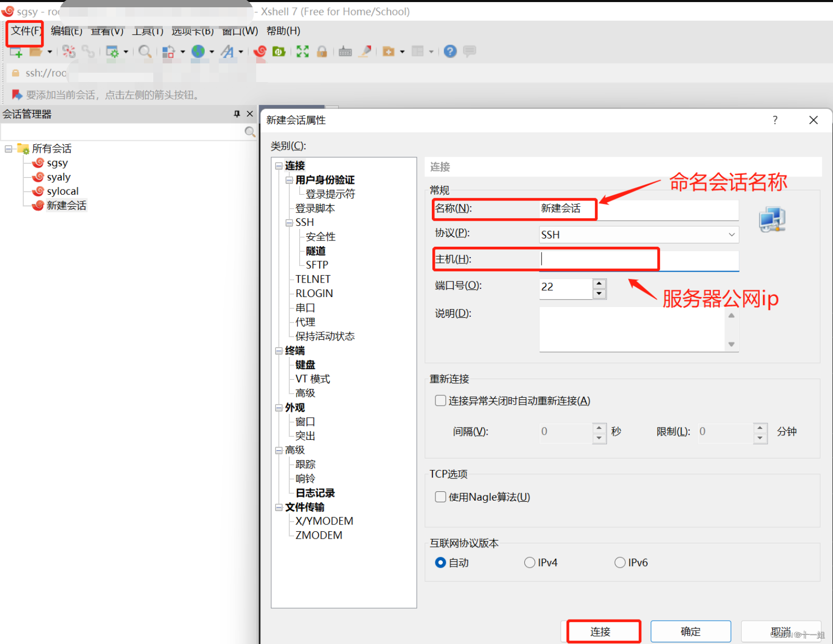Click the new session toolbar icon

pyautogui.click(x=16, y=51)
